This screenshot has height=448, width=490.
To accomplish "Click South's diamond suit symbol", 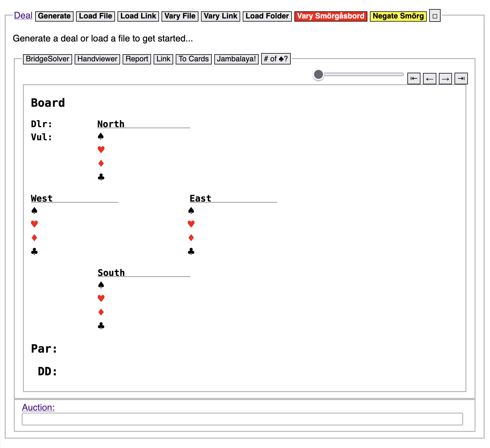I will (x=101, y=312).
